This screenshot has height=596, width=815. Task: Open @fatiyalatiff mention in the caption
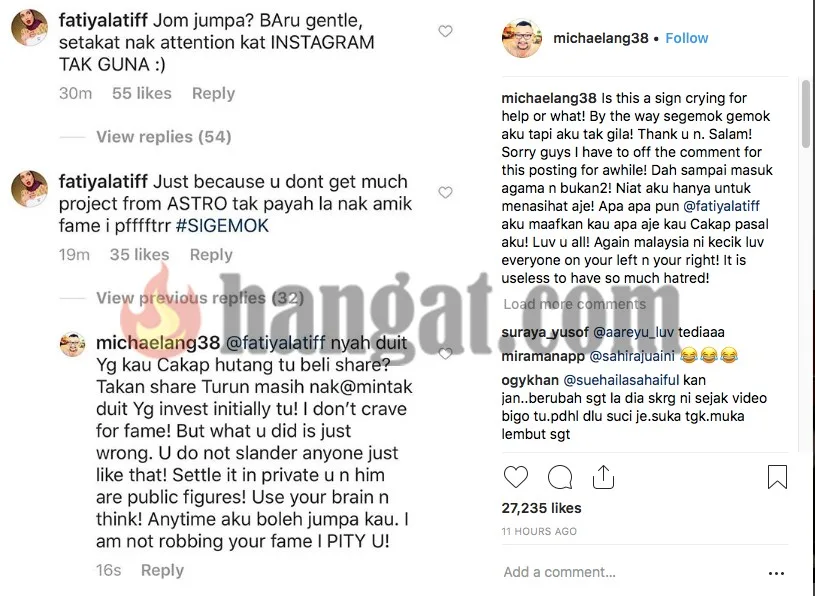(721, 206)
